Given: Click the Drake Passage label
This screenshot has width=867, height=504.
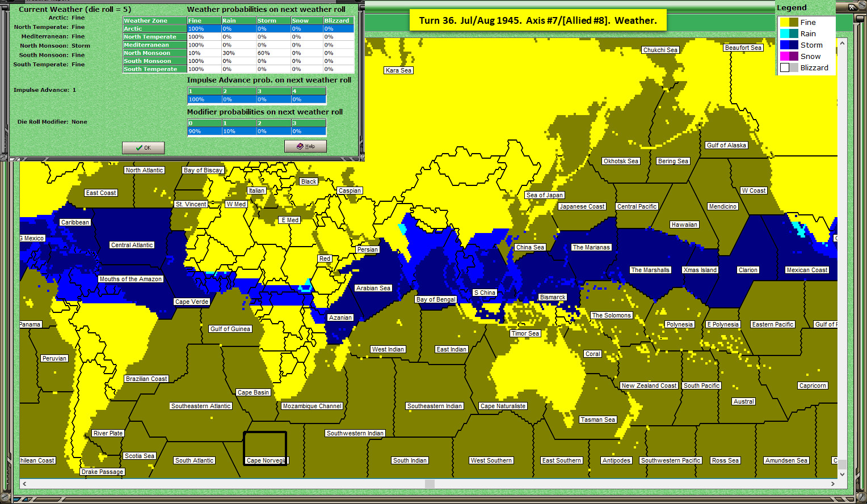Looking at the screenshot, I should pos(102,472).
